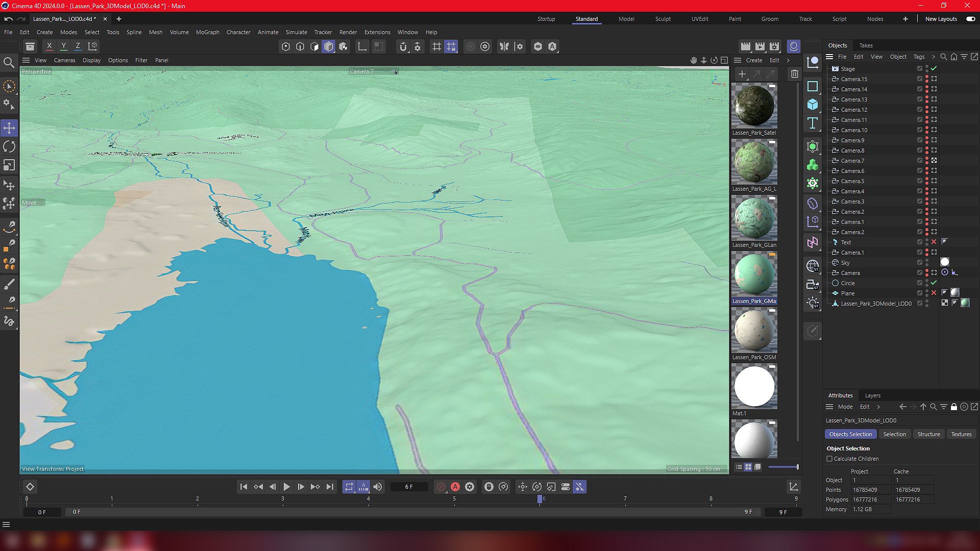
Task: Switch to the Layers tab
Action: point(872,395)
